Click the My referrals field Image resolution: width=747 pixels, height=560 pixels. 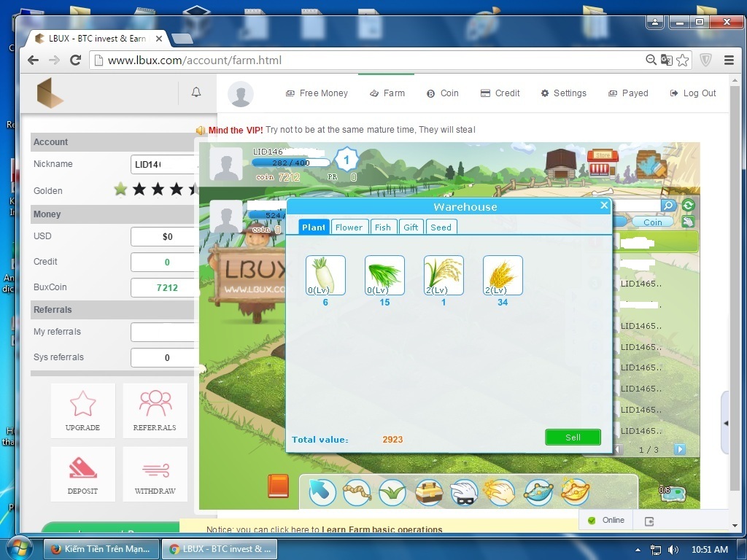click(x=164, y=332)
